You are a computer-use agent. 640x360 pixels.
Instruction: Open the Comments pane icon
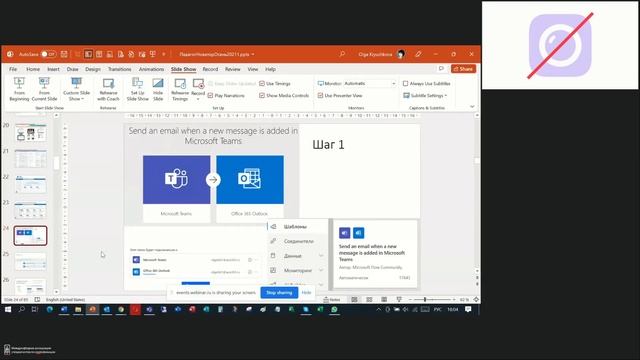pos(441,69)
